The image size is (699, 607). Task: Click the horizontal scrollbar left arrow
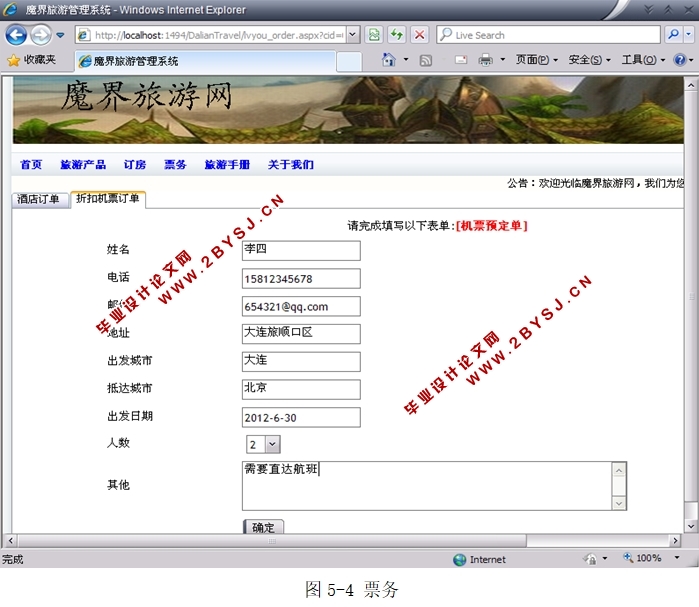tap(10, 541)
